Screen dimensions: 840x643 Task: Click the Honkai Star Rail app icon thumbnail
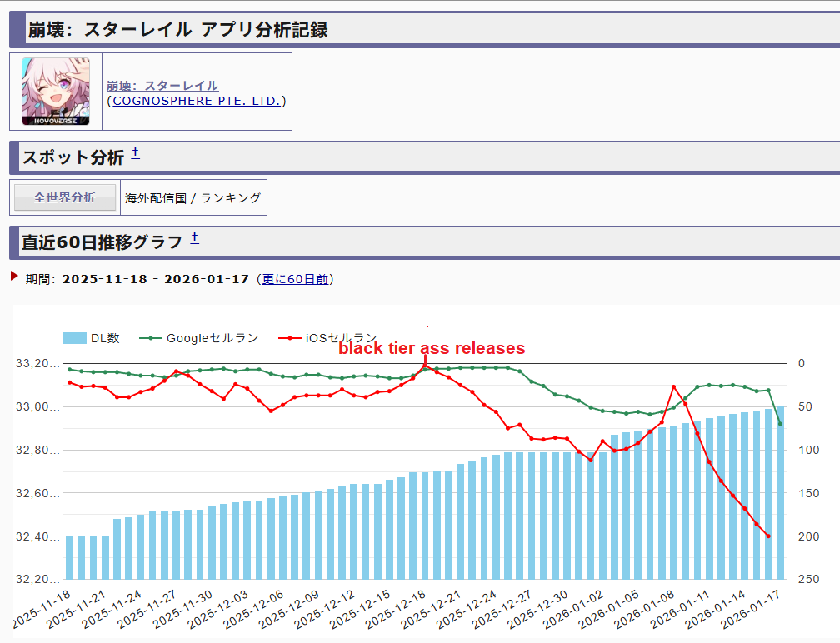tap(56, 92)
